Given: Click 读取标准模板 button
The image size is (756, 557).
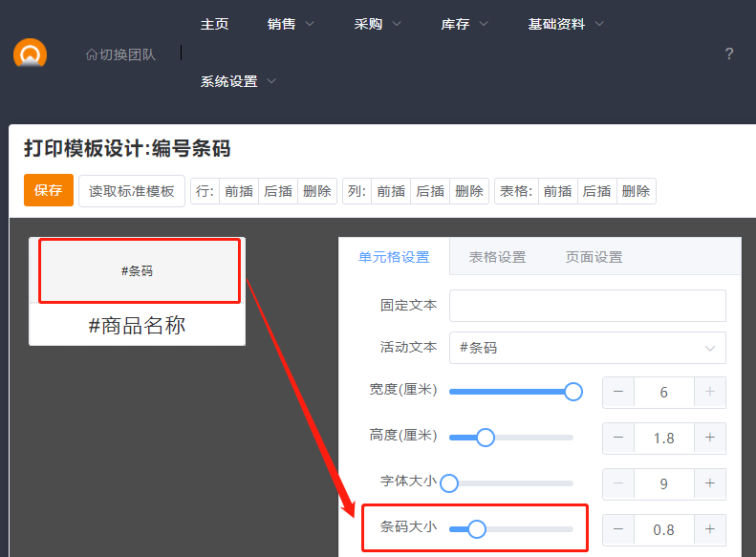Looking at the screenshot, I should [132, 190].
